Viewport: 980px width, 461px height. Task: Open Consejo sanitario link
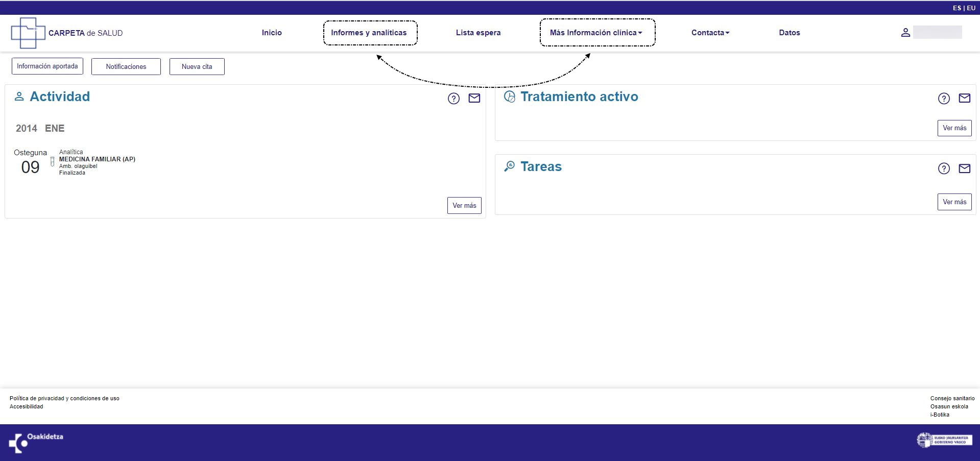click(x=952, y=398)
